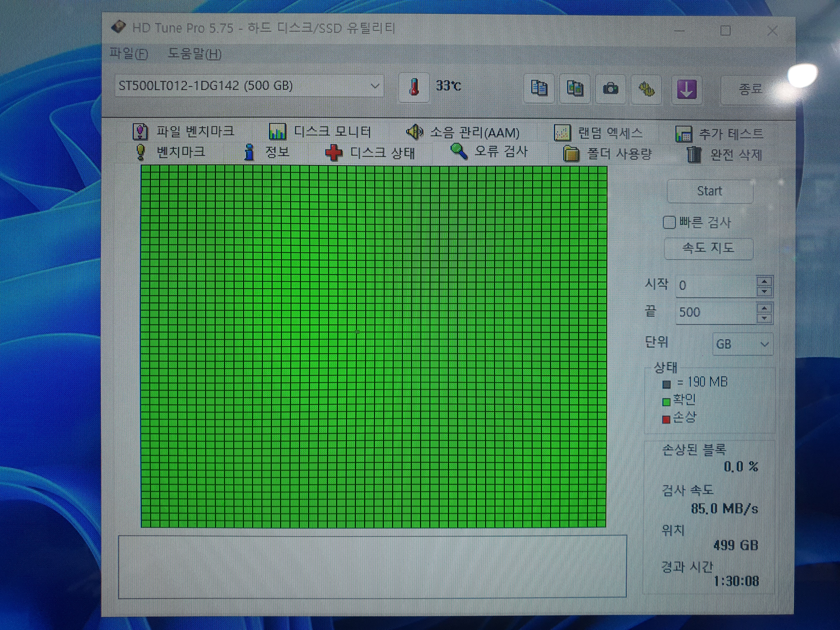Click the 499 GB position value
840x630 pixels.
(x=736, y=546)
